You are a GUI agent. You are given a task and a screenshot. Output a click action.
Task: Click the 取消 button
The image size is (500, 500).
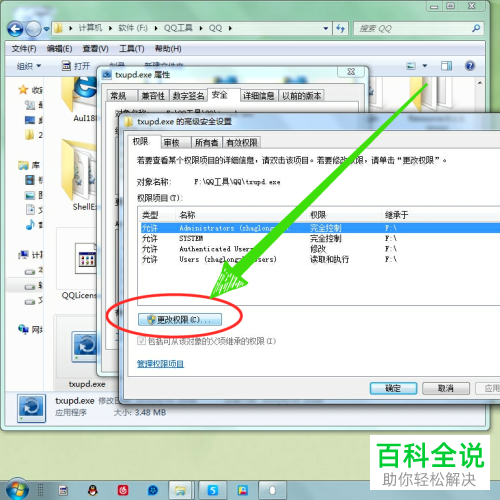click(446, 388)
